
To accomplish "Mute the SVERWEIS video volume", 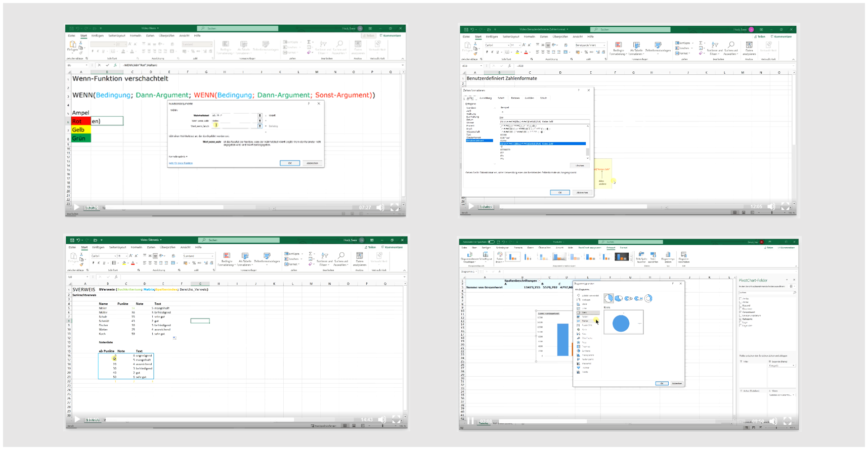I will tap(382, 420).
